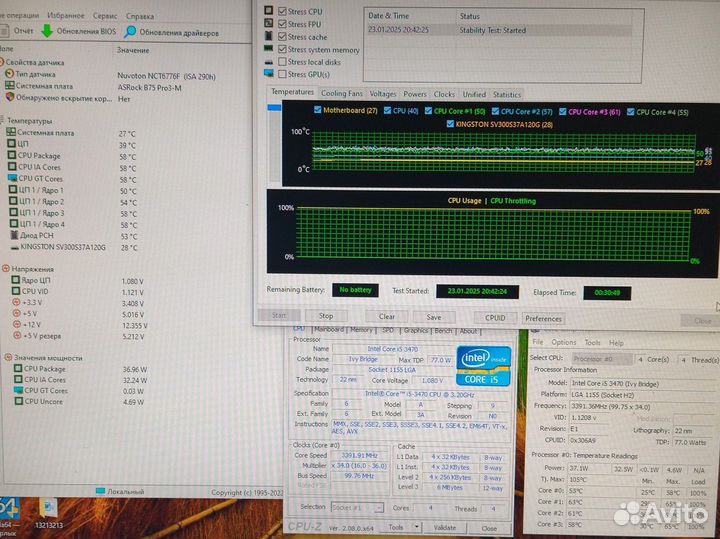Screen dimensions: 720x539
Task: Stop the stability test with the Stop button
Action: (x=326, y=316)
